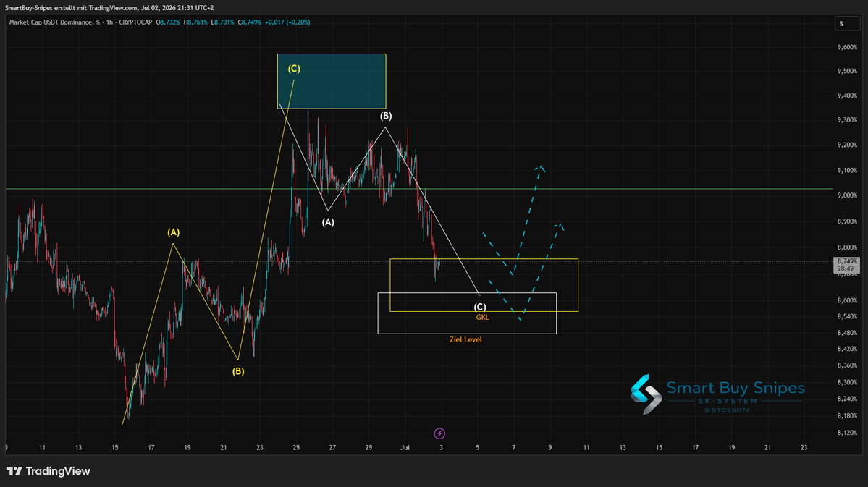The width and height of the screenshot is (868, 487).
Task: Click the orange GKL label
Action: 483,318
